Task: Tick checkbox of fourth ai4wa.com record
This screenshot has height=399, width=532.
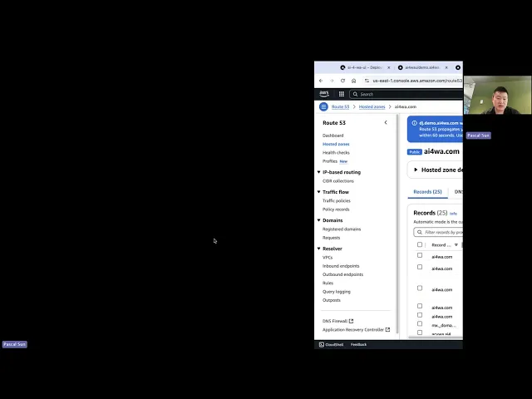Action: click(x=420, y=306)
